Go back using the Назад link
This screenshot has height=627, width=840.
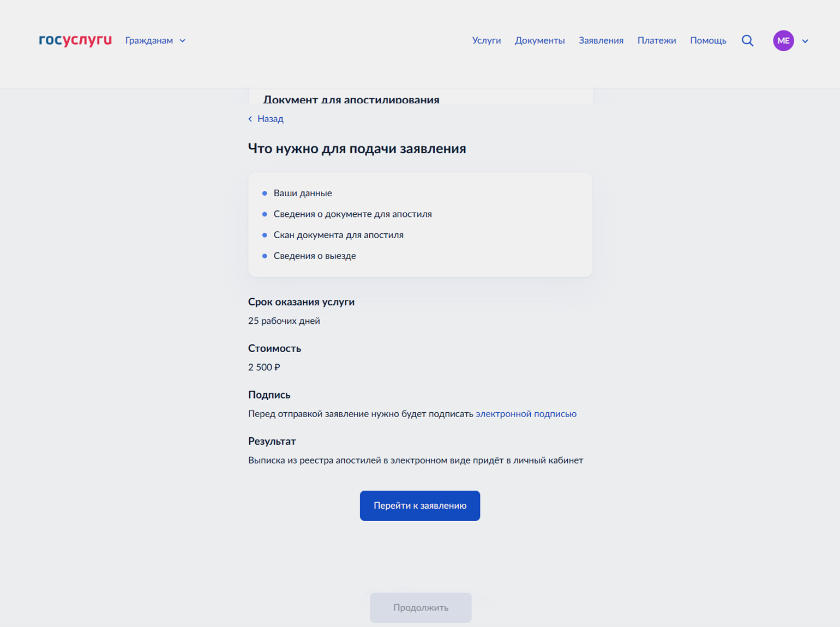point(270,119)
